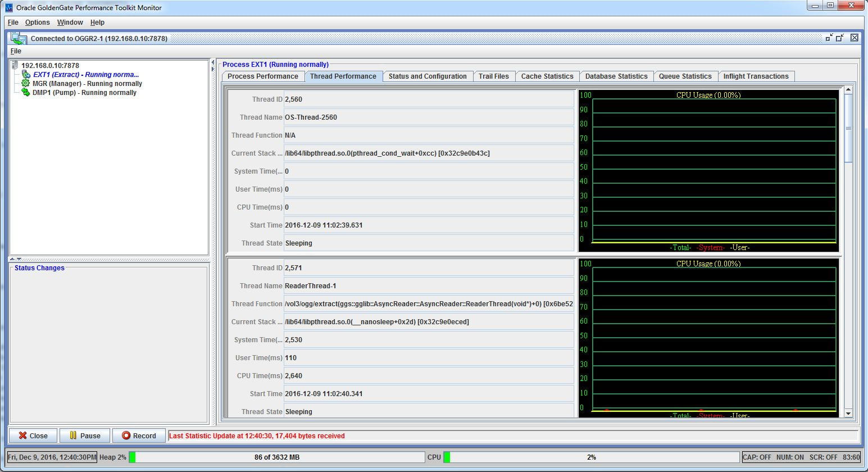The width and height of the screenshot is (868, 472).
Task: Click the Thread ID field showing 2,560
Action: pos(429,99)
